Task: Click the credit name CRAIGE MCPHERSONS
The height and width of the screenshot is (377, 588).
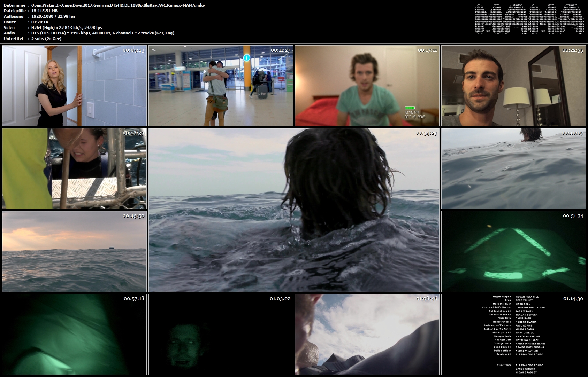Action: [530, 347]
